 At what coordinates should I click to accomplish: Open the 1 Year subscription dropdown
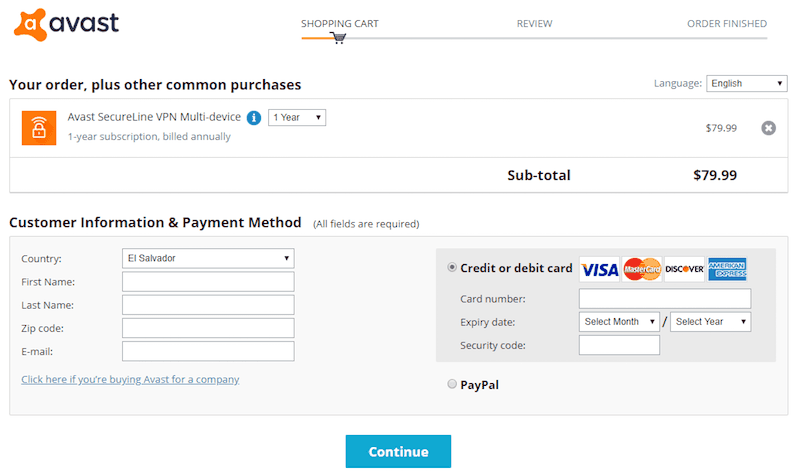tap(296, 118)
